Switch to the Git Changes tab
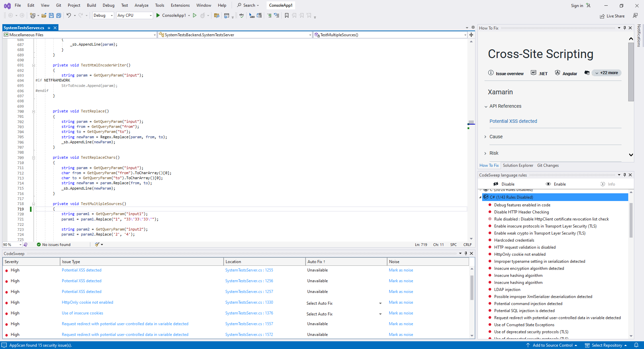This screenshot has width=644, height=349. click(x=548, y=165)
